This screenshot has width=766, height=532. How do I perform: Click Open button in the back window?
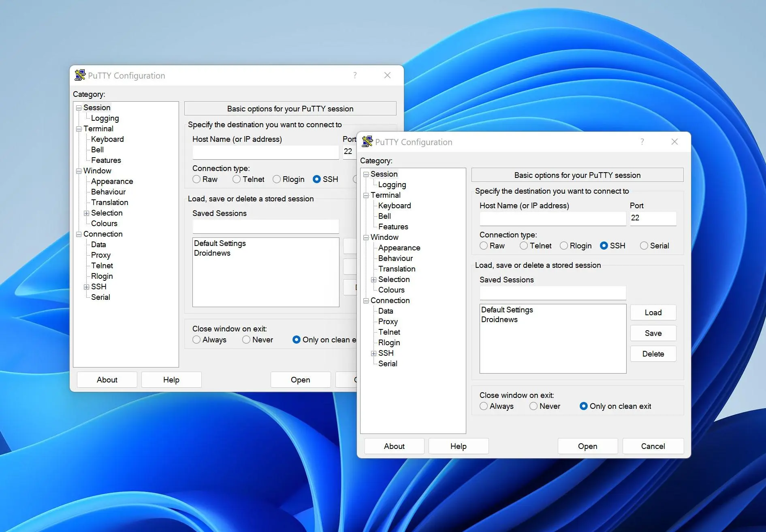point(300,380)
